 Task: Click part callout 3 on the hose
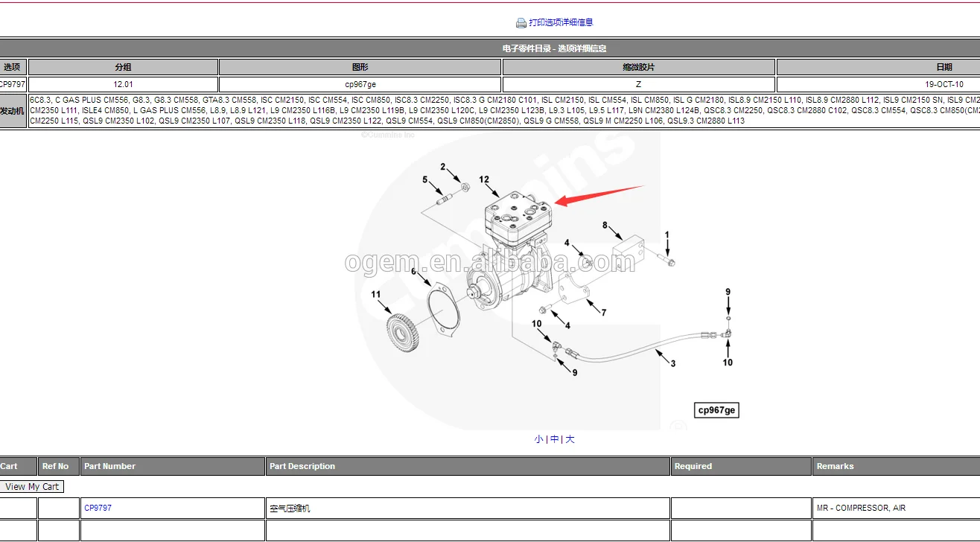(673, 364)
